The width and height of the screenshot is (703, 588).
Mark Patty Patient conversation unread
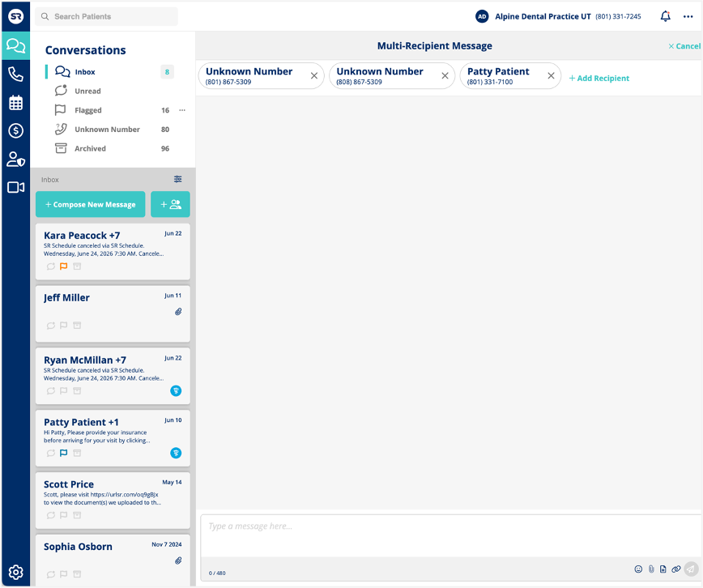(51, 453)
